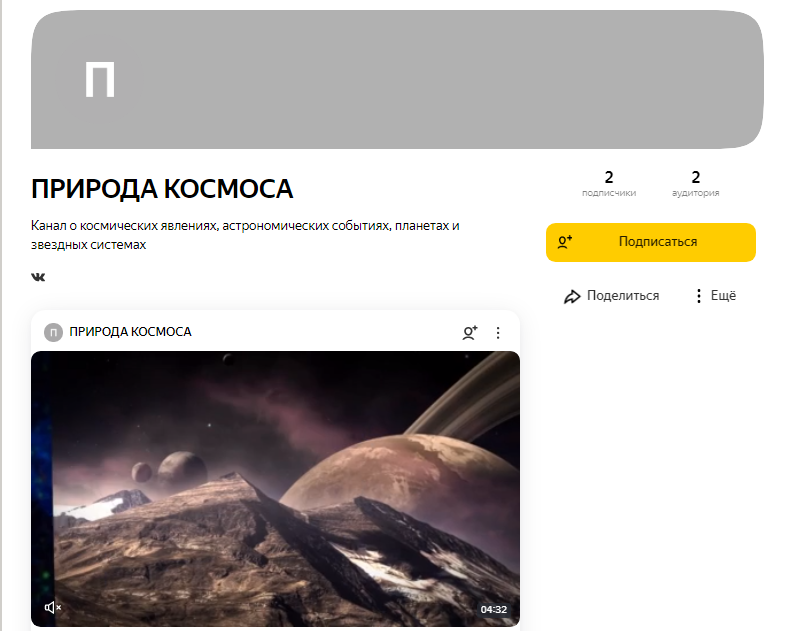Click the channel avatar letter П in banner
This screenshot has height=631, width=790.
[100, 79]
